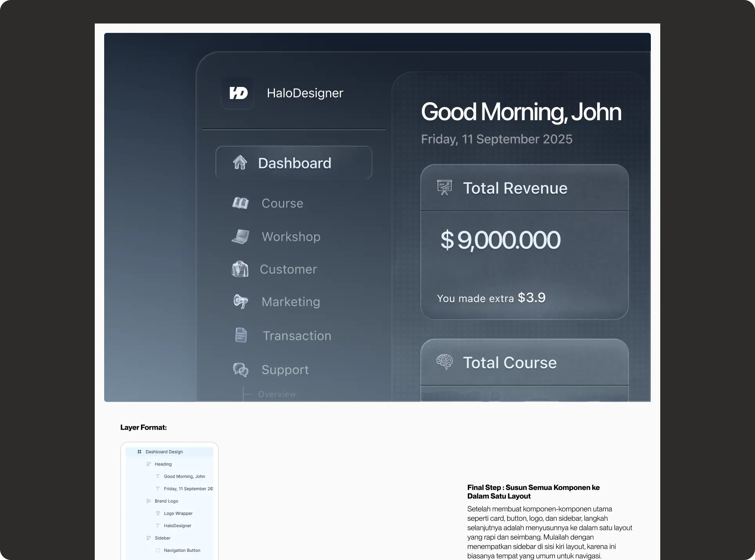Click the laptop Workshop icon
755x560 pixels.
tap(240, 237)
